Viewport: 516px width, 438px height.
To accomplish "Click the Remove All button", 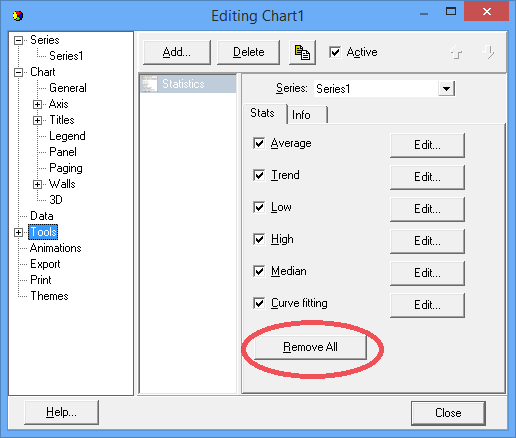I will [310, 347].
